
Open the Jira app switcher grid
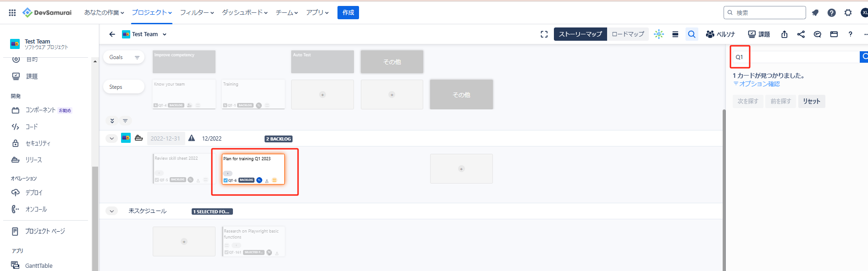point(12,13)
